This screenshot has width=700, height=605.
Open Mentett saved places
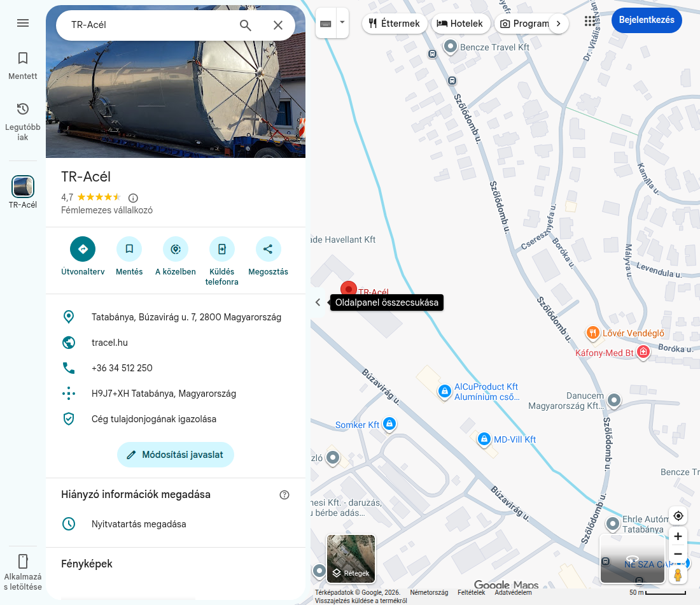tap(23, 66)
